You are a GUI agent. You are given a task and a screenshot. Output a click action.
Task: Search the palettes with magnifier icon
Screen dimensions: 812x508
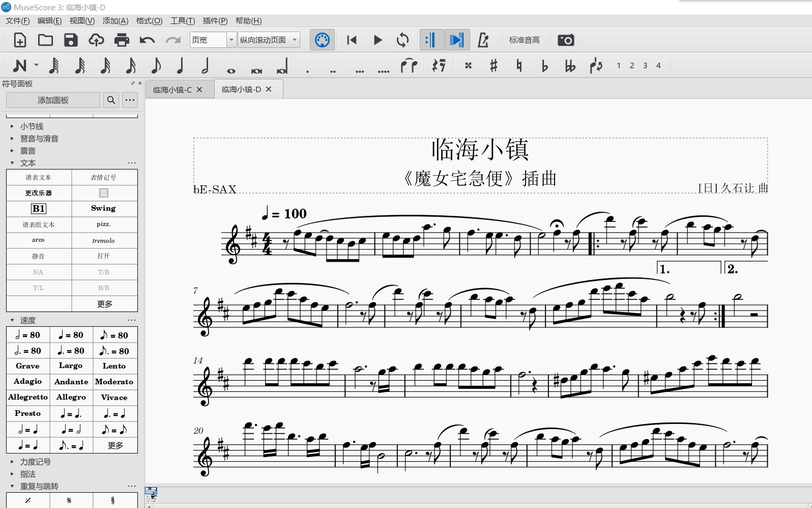[x=111, y=100]
